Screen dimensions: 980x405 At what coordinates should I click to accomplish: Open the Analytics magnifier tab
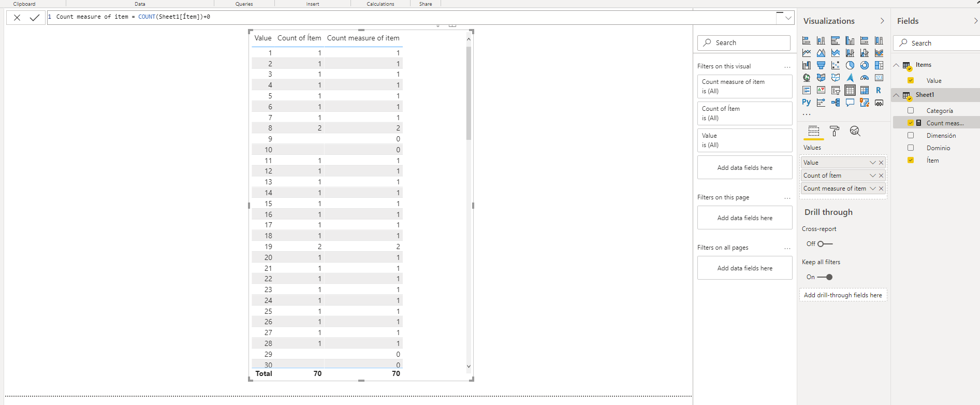tap(855, 131)
